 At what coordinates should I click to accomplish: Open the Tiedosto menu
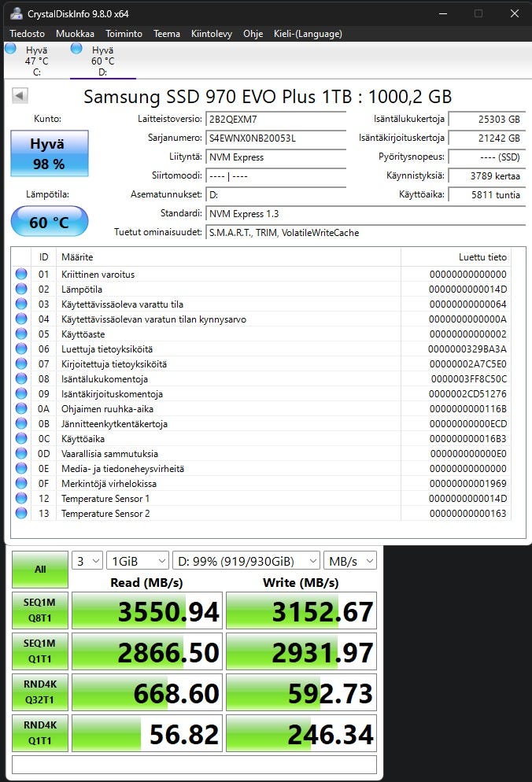tap(27, 33)
